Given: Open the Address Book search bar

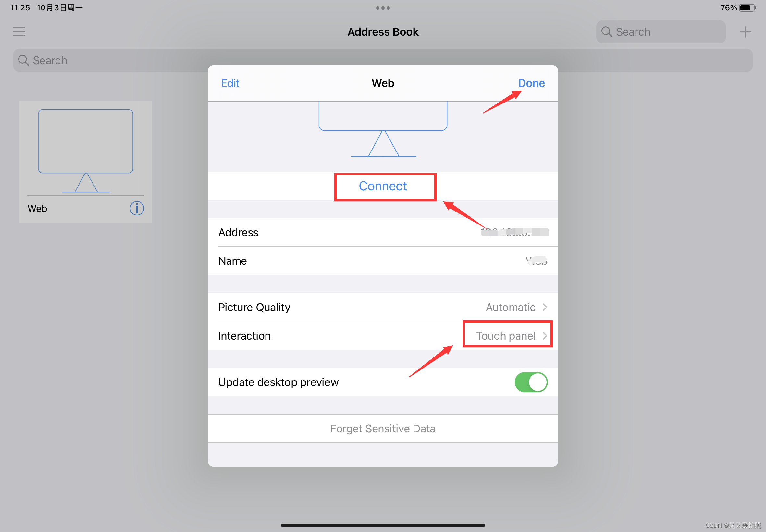Looking at the screenshot, I should (x=382, y=60).
